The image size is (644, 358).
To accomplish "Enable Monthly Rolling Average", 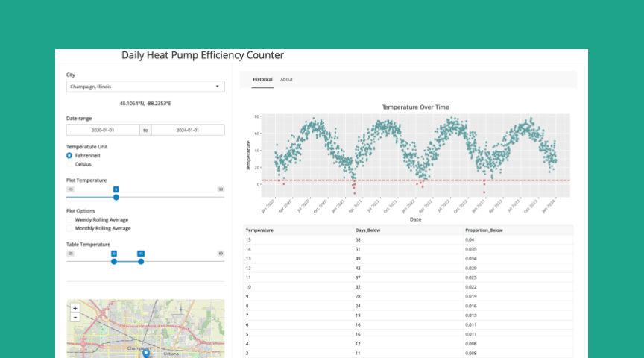I will click(x=69, y=228).
